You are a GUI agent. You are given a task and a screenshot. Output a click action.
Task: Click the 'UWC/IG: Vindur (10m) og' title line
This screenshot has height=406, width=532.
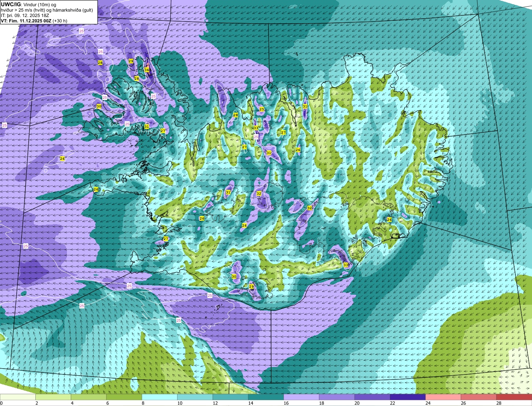(x=29, y=4)
